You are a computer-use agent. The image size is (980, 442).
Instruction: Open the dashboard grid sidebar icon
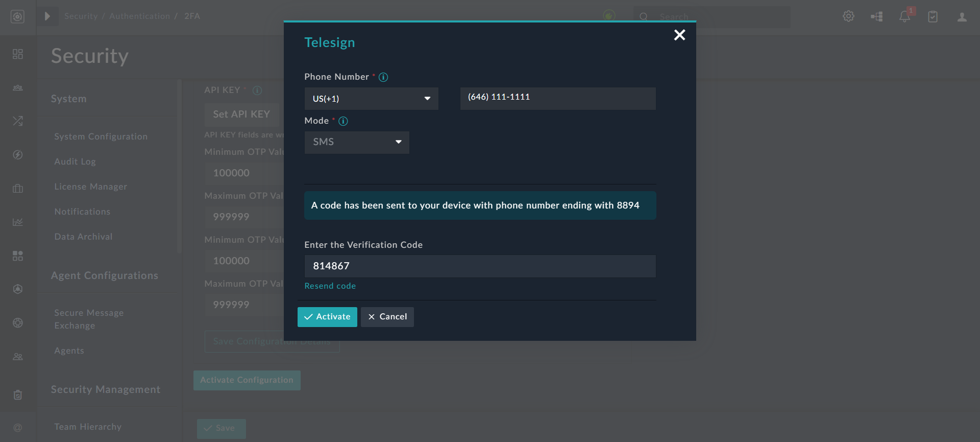tap(18, 54)
